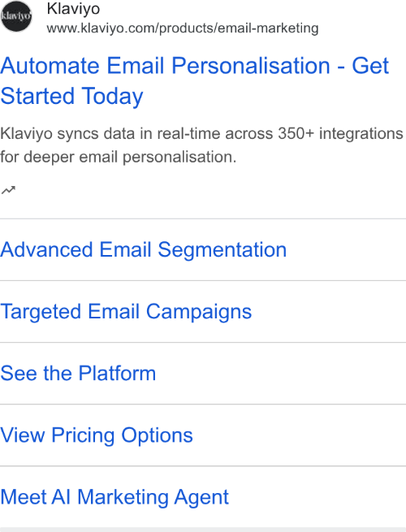Click the word 'Platform' in the third sitelink
Image resolution: width=406 pixels, height=532 pixels.
coord(117,374)
